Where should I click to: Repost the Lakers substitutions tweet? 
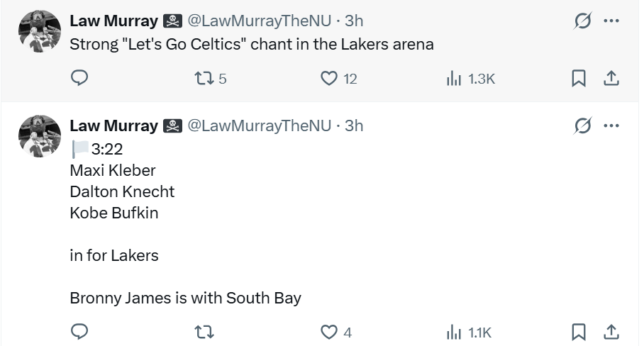point(204,331)
